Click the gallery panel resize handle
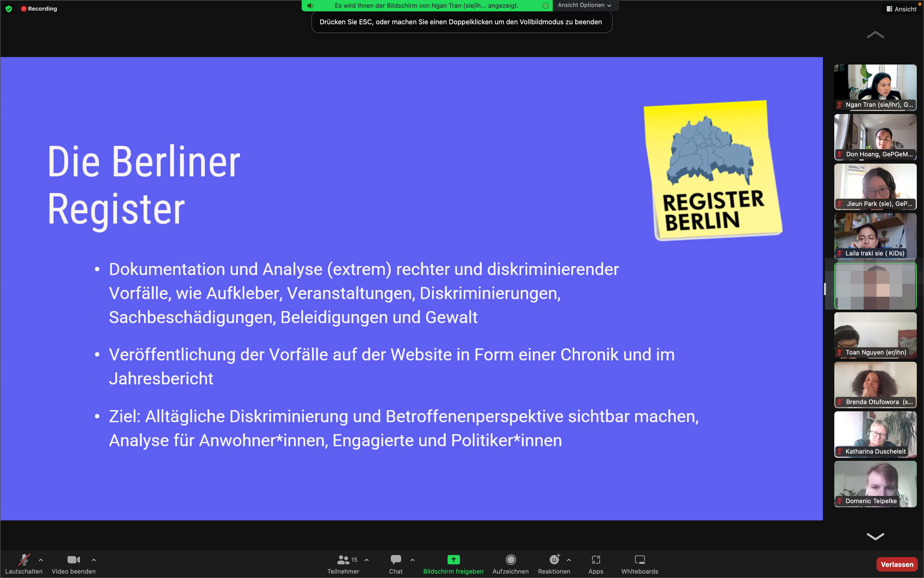The image size is (924, 578). click(825, 289)
